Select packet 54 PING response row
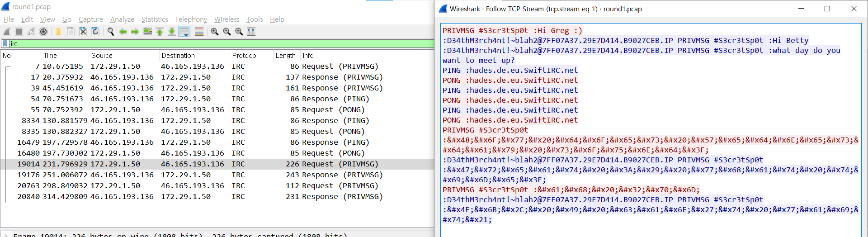Screen dimensions: 868x237 coord(217,99)
